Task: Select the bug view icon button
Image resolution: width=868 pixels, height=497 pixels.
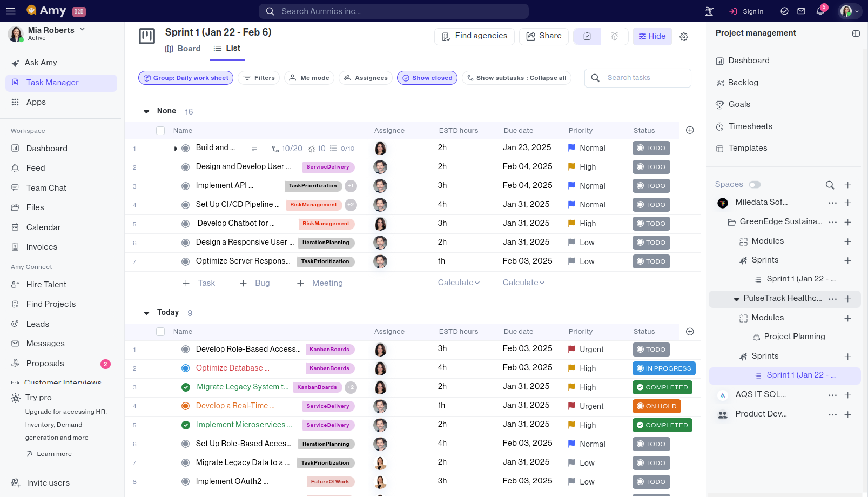Action: (615, 36)
